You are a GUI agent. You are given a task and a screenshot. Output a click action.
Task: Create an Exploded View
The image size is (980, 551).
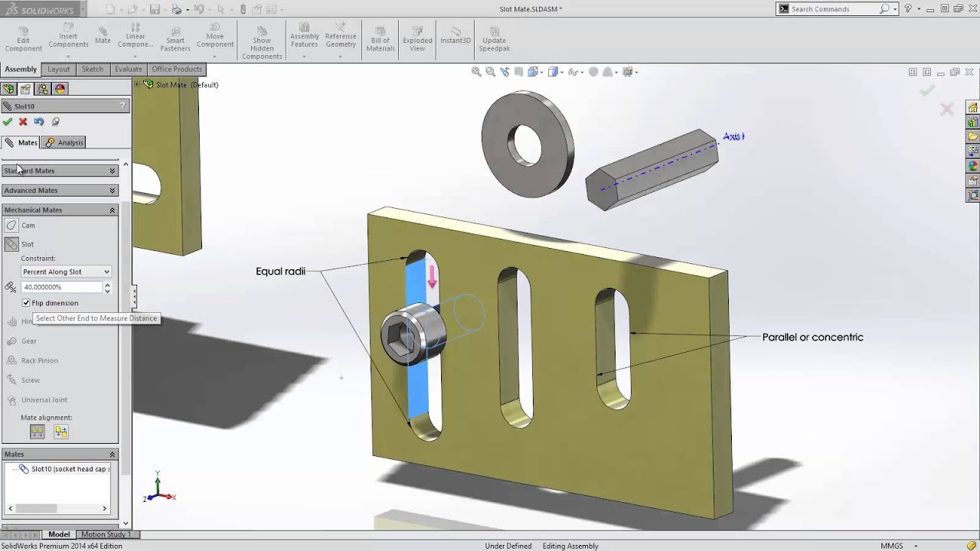[417, 39]
